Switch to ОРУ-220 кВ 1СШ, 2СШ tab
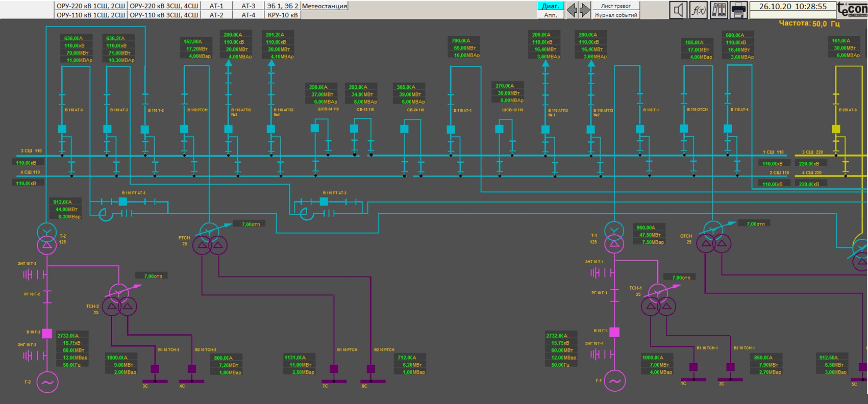Image resolution: width=868 pixels, height=404 pixels. pyautogui.click(x=91, y=6)
